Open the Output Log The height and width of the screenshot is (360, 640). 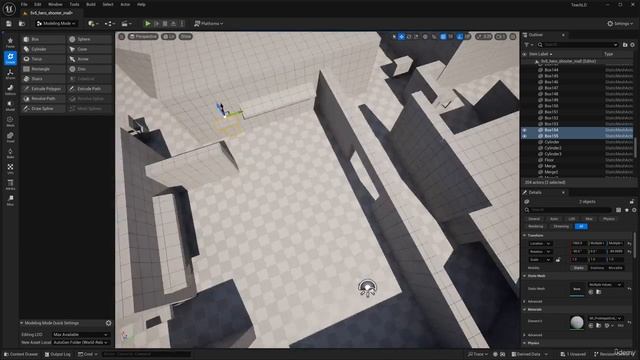point(58,354)
